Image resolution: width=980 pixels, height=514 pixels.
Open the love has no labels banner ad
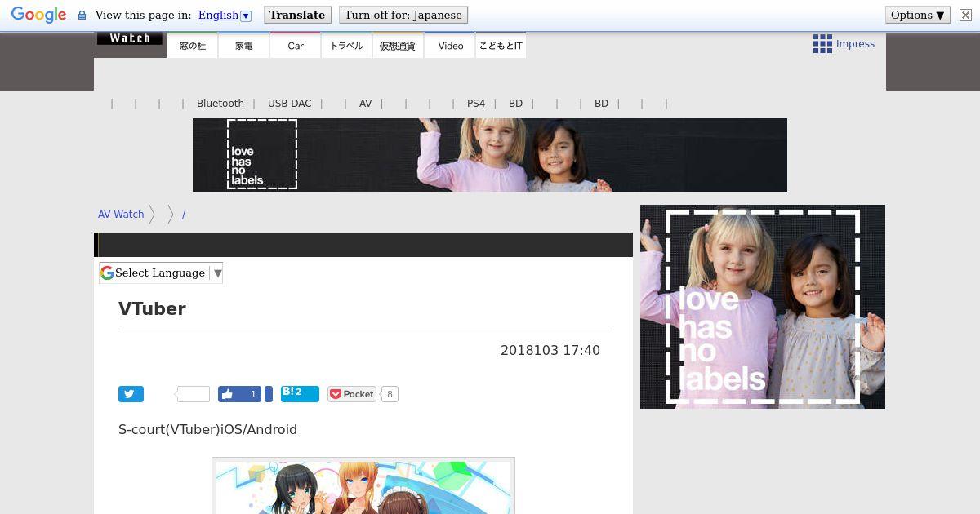(x=490, y=155)
